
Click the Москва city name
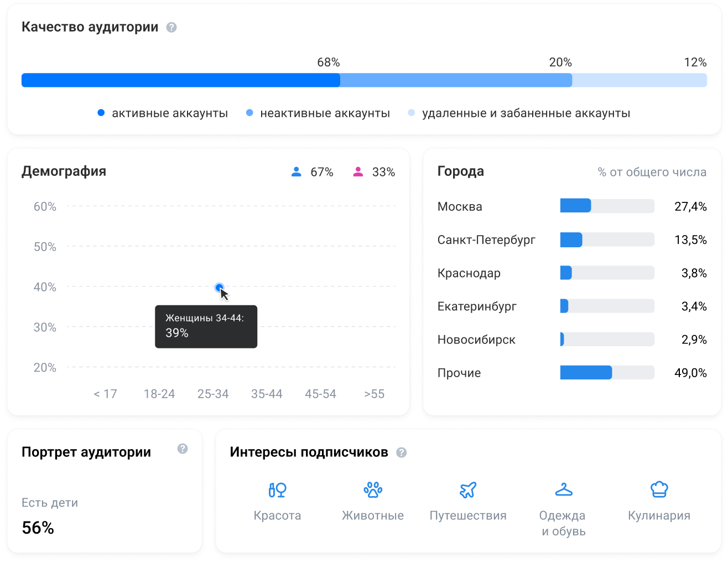460,206
